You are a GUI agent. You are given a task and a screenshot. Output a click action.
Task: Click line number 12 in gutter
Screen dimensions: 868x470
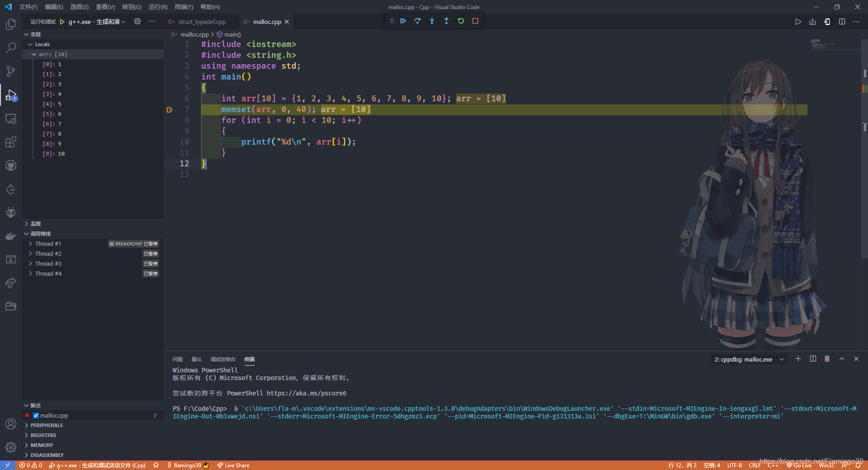tap(184, 164)
